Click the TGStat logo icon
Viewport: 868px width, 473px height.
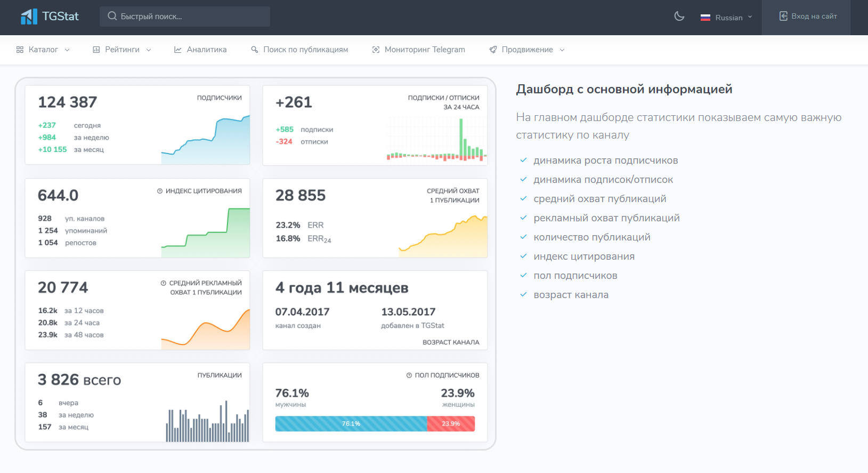pyautogui.click(x=29, y=17)
